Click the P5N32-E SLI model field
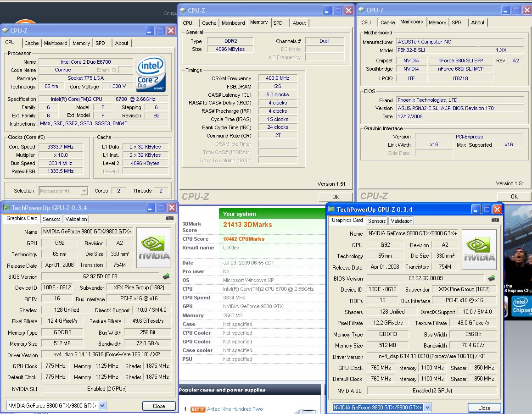 (437, 50)
